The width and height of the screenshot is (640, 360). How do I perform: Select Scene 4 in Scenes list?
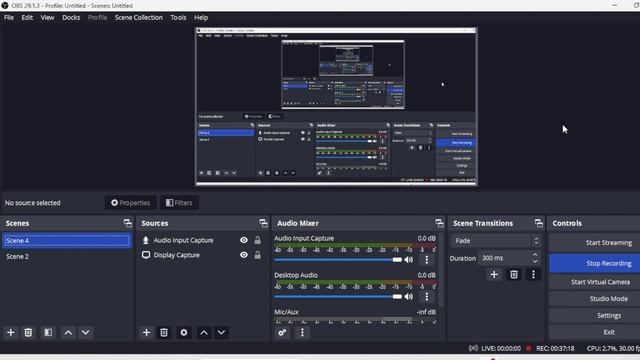click(66, 241)
